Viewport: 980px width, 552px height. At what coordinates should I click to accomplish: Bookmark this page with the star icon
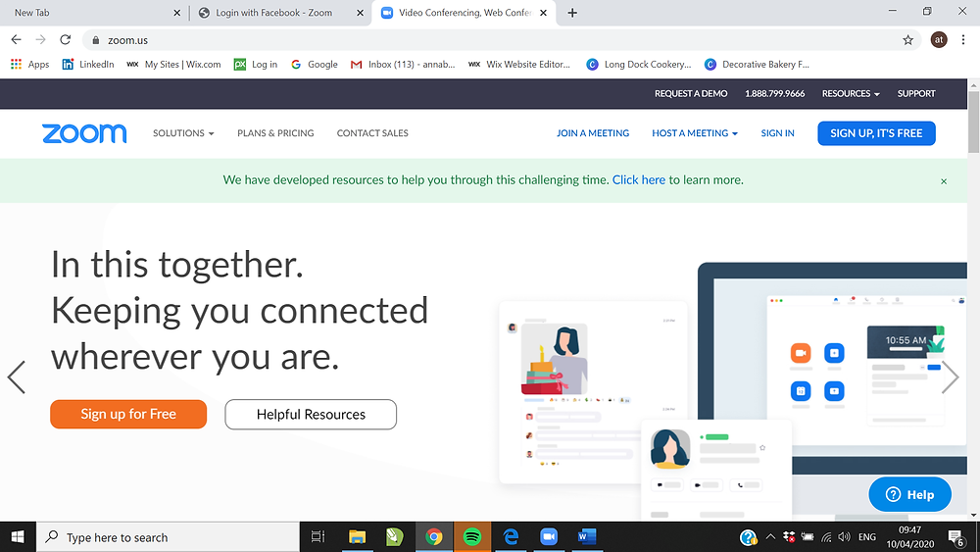coord(907,40)
